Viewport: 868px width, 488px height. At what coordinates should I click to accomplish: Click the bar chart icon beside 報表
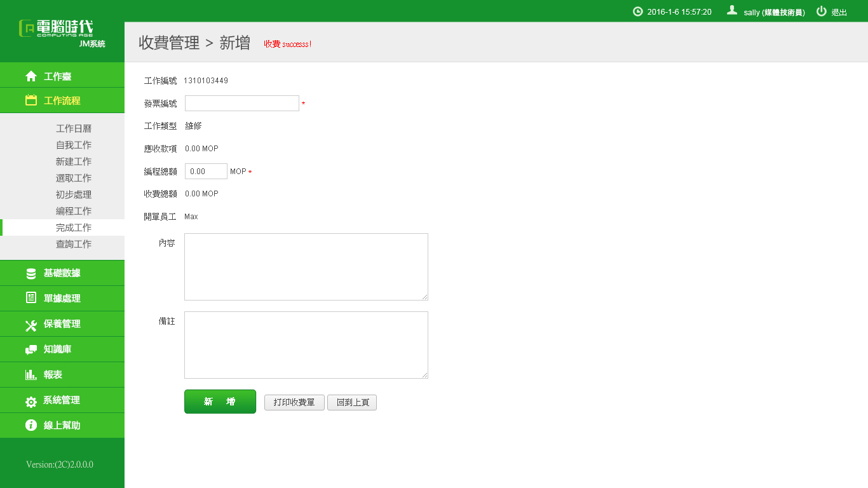point(31,375)
